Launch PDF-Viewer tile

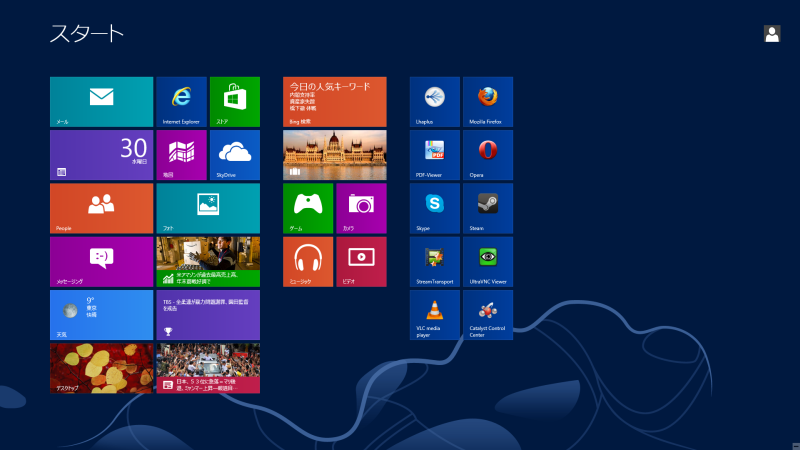click(435, 155)
